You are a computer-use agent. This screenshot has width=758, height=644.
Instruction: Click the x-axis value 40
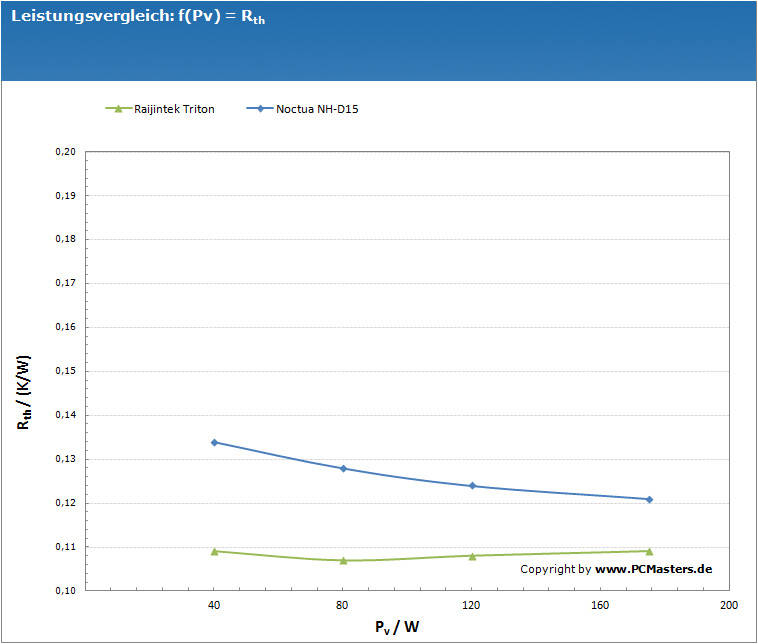214,605
